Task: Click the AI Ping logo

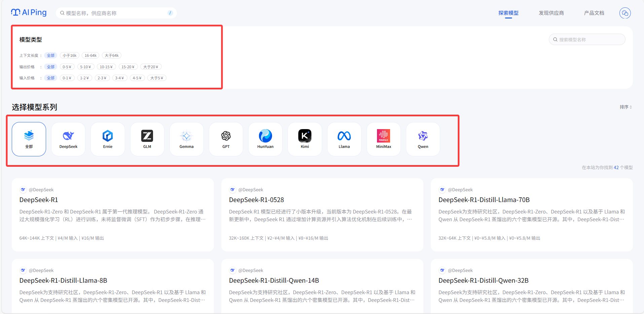Action: point(29,13)
